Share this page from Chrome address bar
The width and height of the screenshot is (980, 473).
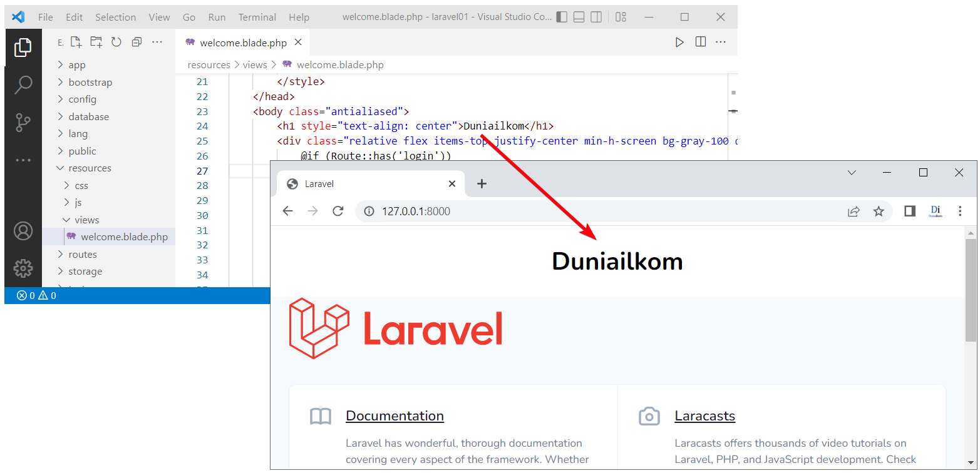854,211
